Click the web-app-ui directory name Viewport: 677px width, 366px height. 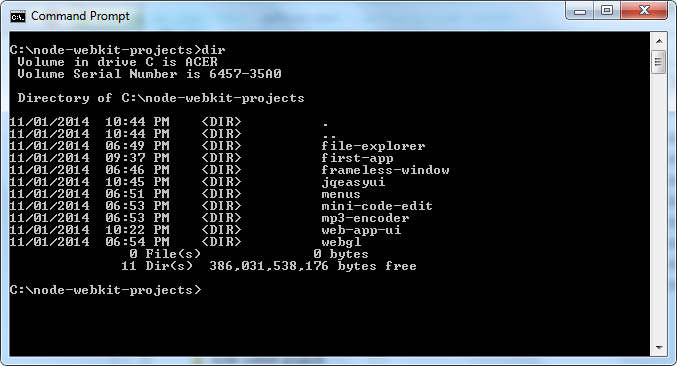pyautogui.click(x=361, y=230)
